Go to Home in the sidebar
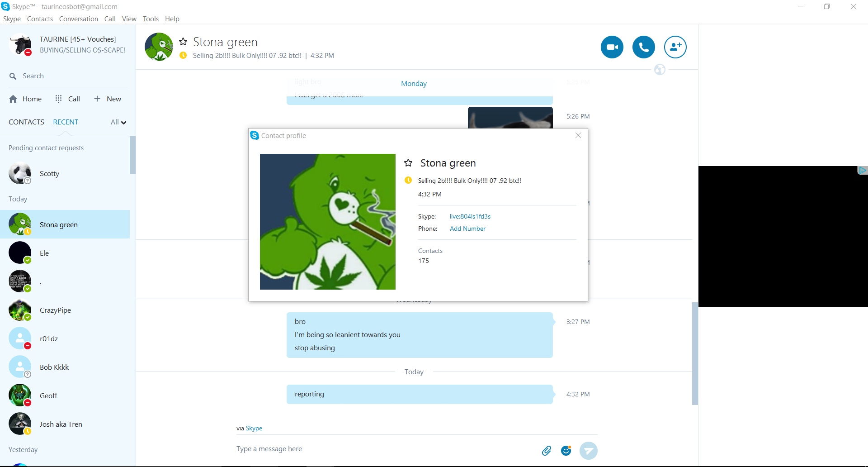The width and height of the screenshot is (868, 467). click(25, 99)
